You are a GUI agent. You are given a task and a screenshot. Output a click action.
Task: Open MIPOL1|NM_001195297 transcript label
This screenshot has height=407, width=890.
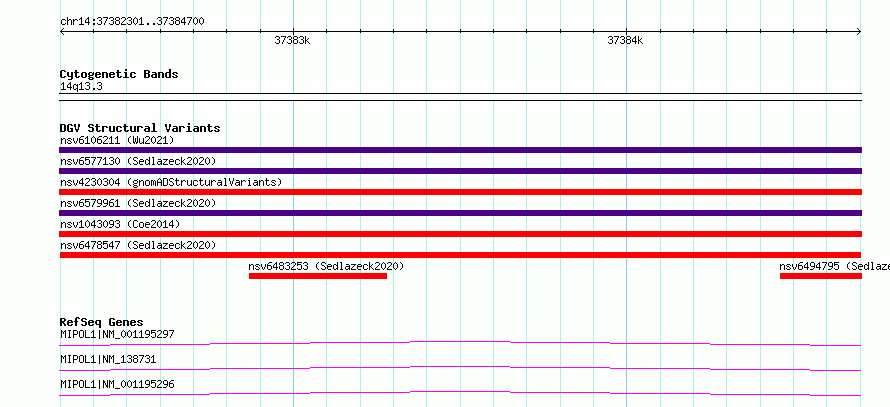[117, 334]
